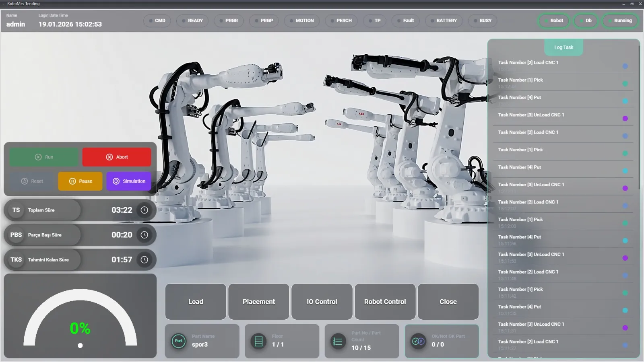The width and height of the screenshot is (644, 362).
Task: Toggle the Running status indicator
Action: click(x=620, y=21)
